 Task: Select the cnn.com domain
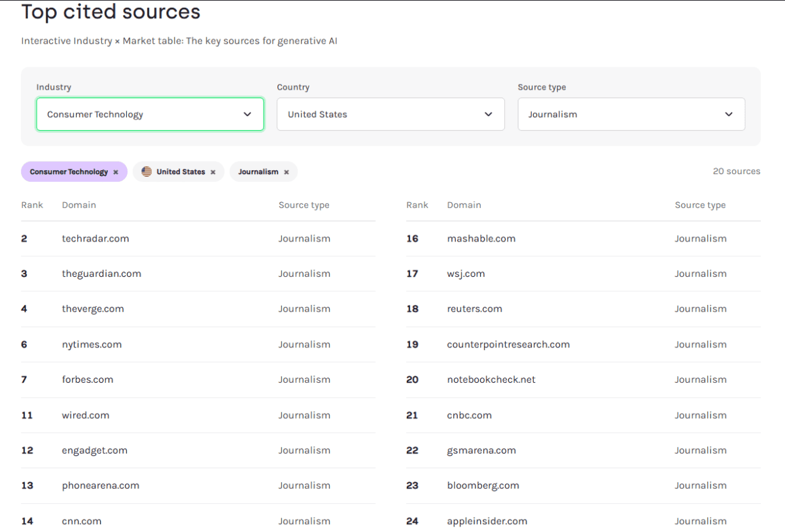(x=82, y=521)
